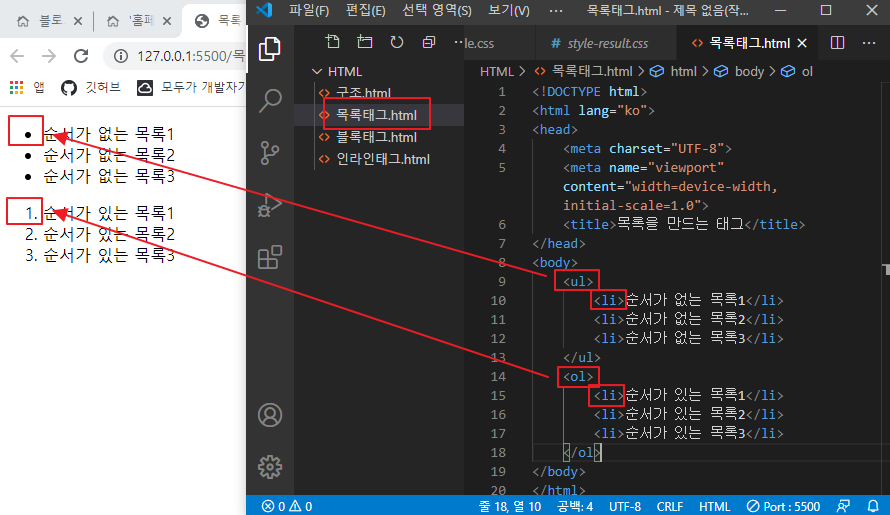Screen dimensions: 890x515
Task: Open 선택 영역(S) menu
Action: coord(436,10)
